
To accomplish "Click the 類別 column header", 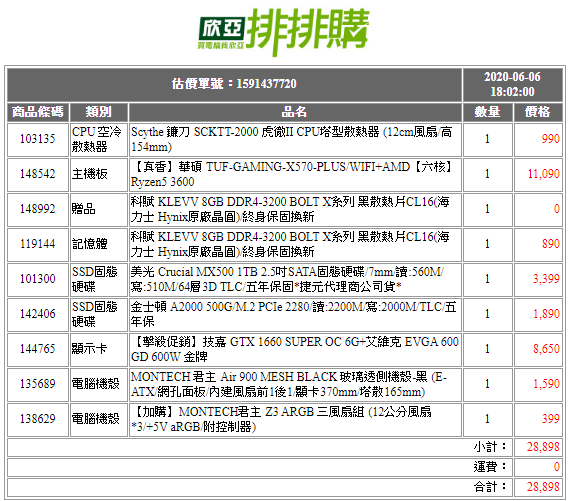I will click(99, 112).
